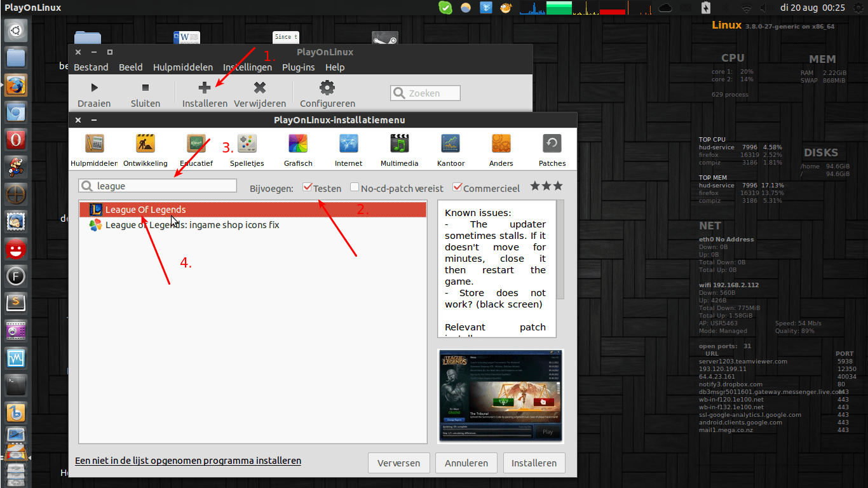Select the Multimedia category icon
Screen dimensions: 868x488
(400, 144)
